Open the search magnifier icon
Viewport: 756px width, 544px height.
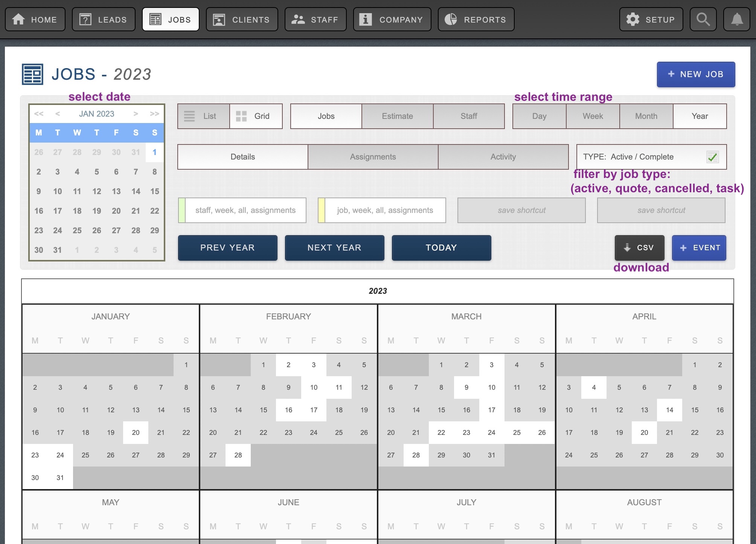click(x=703, y=20)
